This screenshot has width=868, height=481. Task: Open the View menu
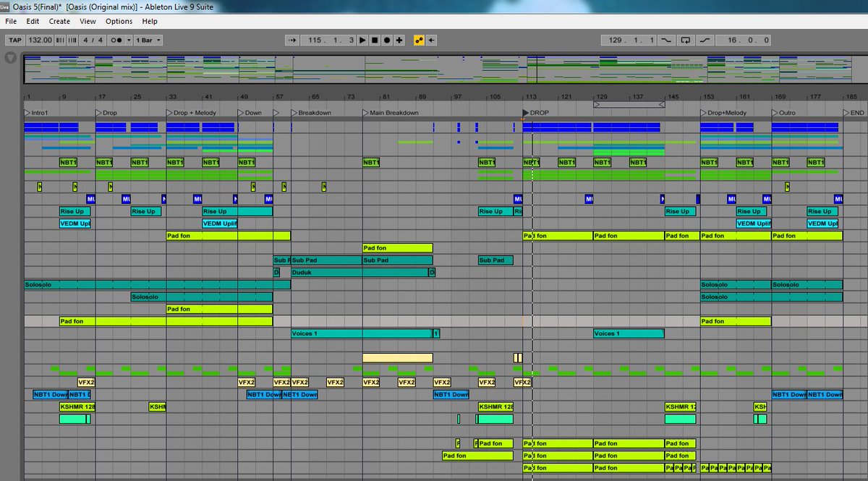[x=88, y=22]
